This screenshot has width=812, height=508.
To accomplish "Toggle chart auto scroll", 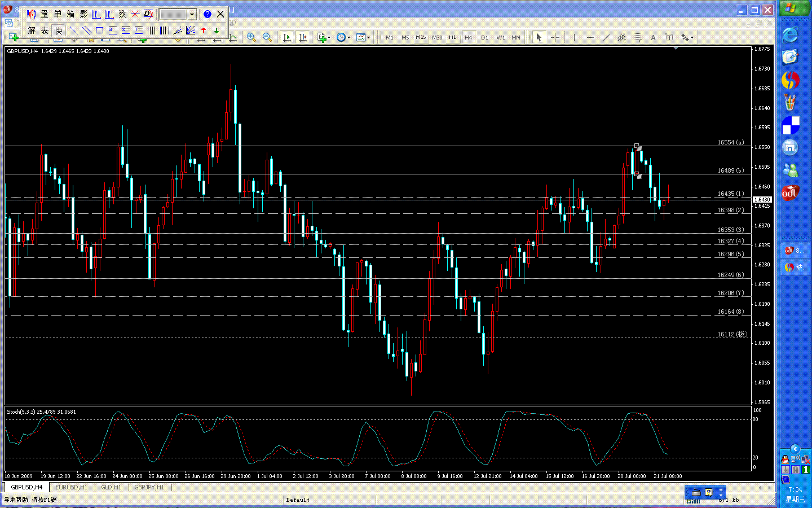I will click(x=286, y=37).
